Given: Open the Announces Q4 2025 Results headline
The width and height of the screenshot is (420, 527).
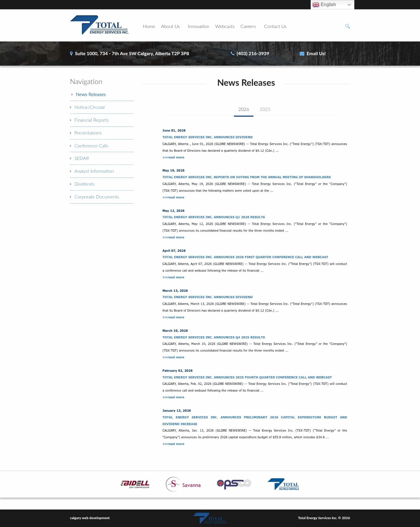Looking at the screenshot, I should 213,337.
